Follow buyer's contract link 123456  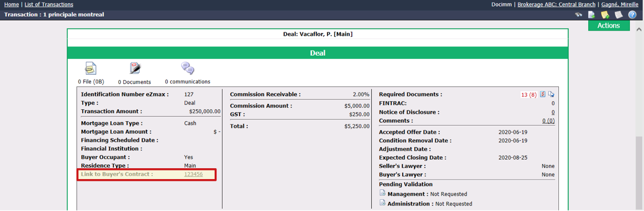194,174
